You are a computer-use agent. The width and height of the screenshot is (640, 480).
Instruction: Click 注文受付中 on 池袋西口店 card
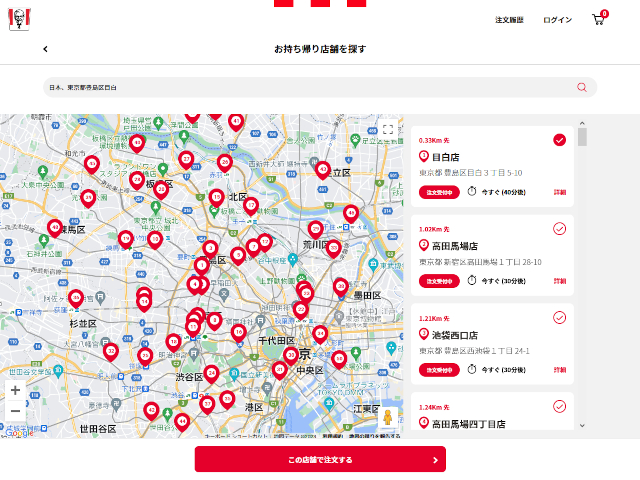tap(439, 370)
